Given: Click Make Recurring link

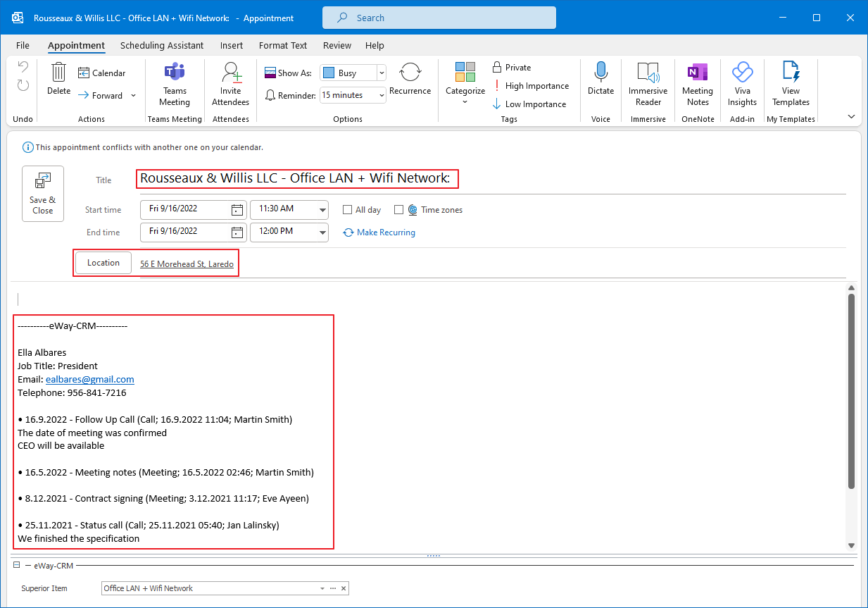Looking at the screenshot, I should [379, 232].
